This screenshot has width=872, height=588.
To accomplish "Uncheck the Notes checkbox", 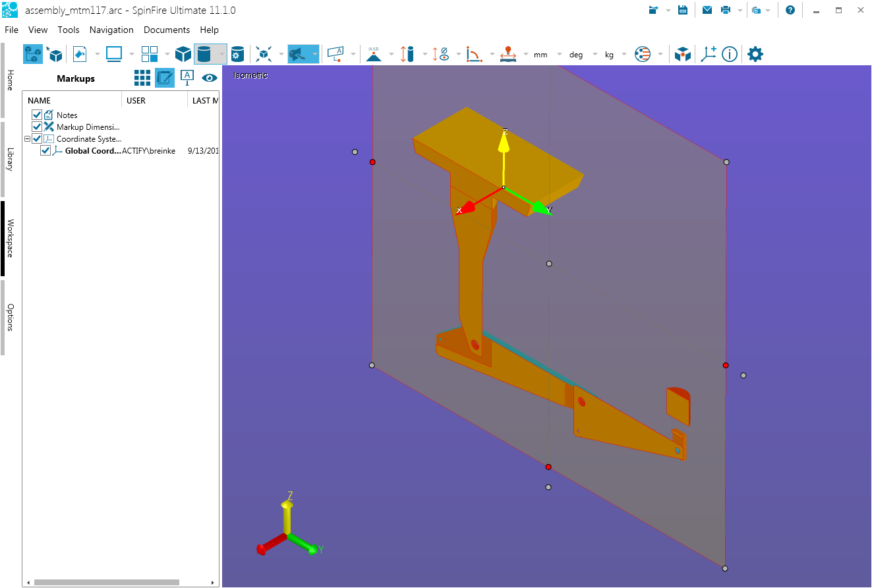I will [37, 115].
